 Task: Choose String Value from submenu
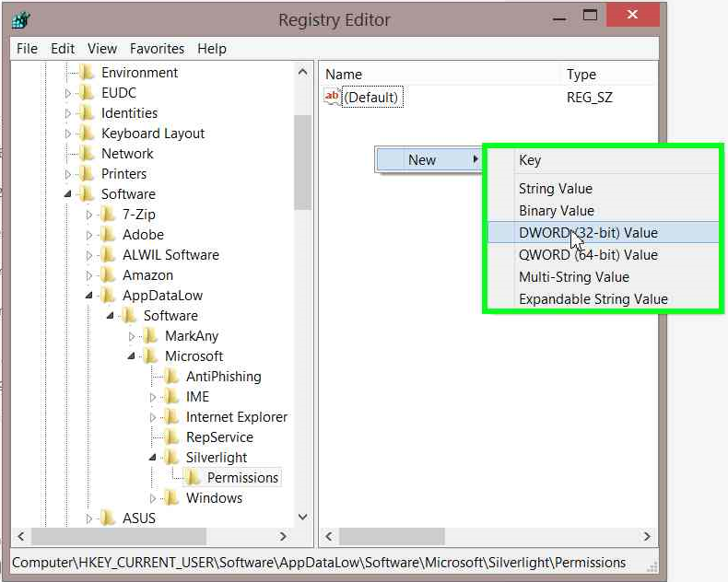point(603,189)
